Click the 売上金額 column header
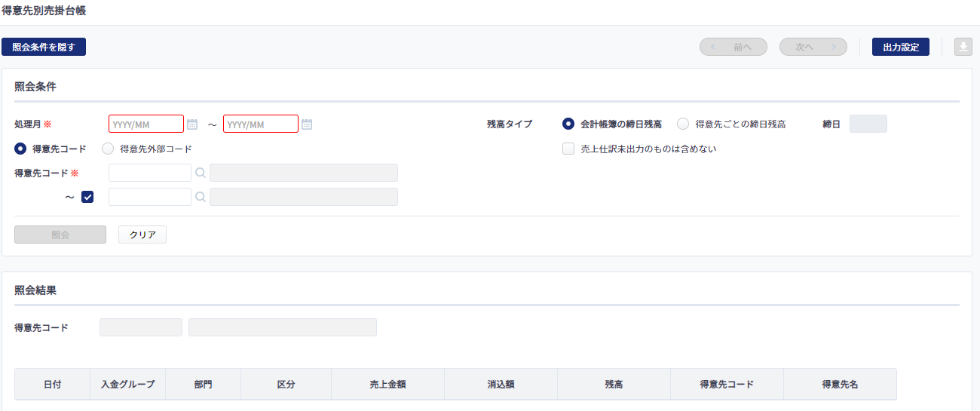 (x=387, y=384)
